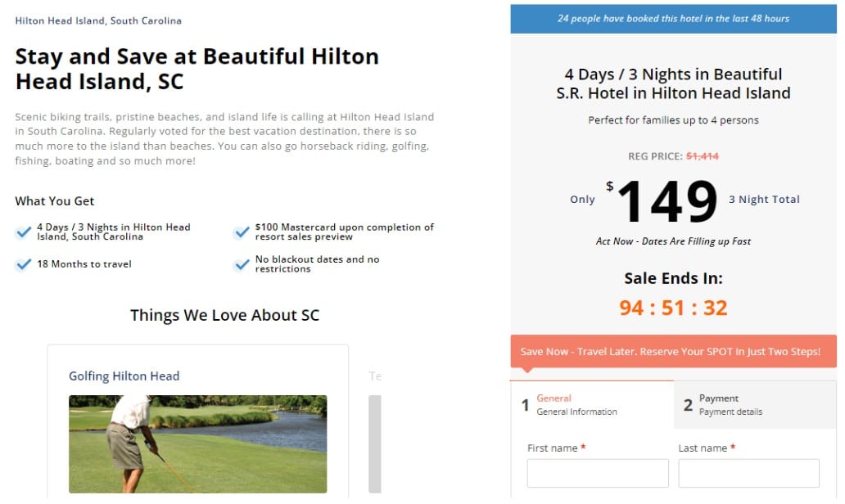Click the Golfing Hilton Head card title
Image resolution: width=845 pixels, height=504 pixels.
124,376
